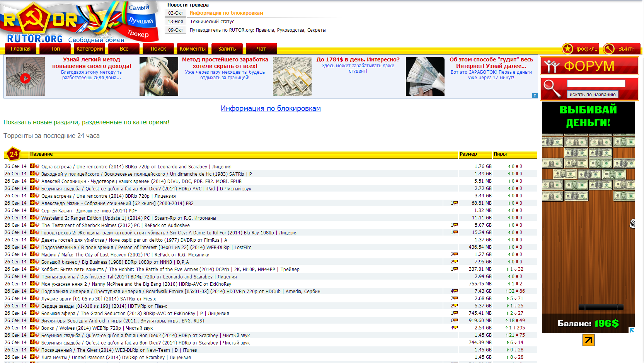The width and height of the screenshot is (644, 363).
Task: Open the Поиск menu tab
Action: pyautogui.click(x=158, y=49)
